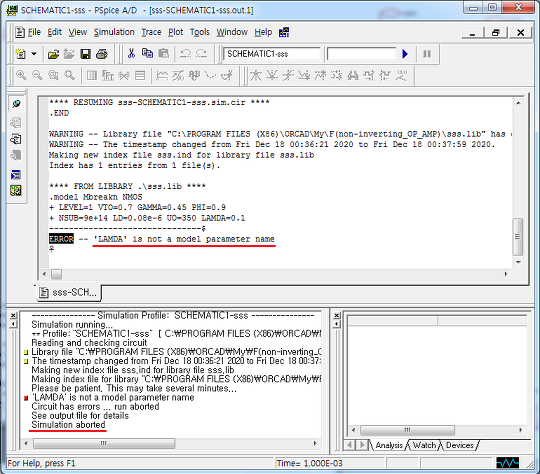Switch to the Watch tab
This screenshot has height=474, width=540.
pyautogui.click(x=424, y=445)
